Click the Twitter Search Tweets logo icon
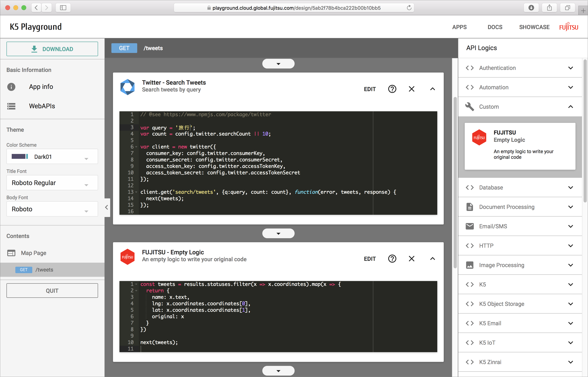The width and height of the screenshot is (588, 377). [x=127, y=87]
